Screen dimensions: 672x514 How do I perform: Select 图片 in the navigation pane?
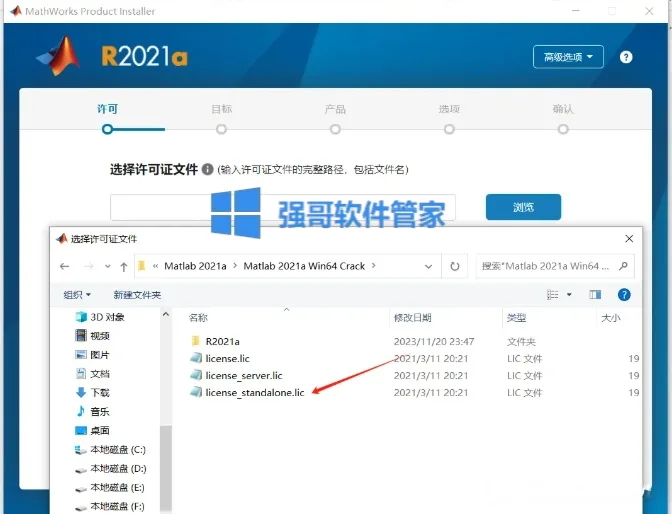click(x=100, y=355)
